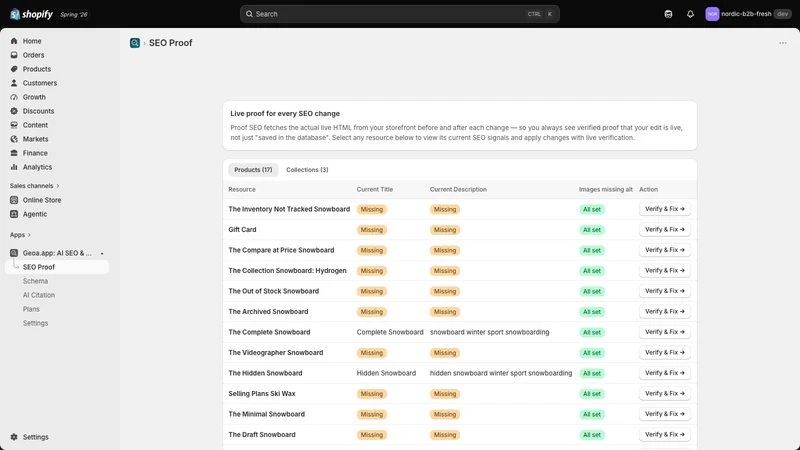Verify & Fix The Complete Snowboard

click(x=665, y=332)
